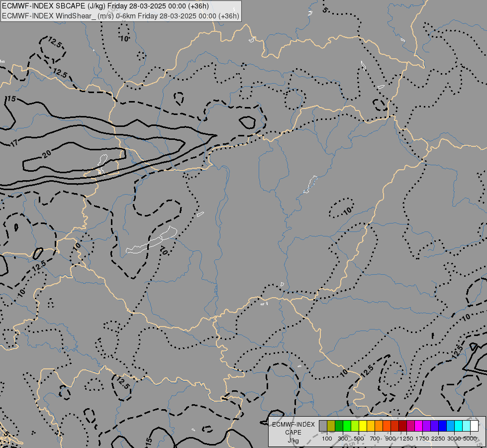
Task: Click the 1750 label on the CAPE legend
Action: 422,439
